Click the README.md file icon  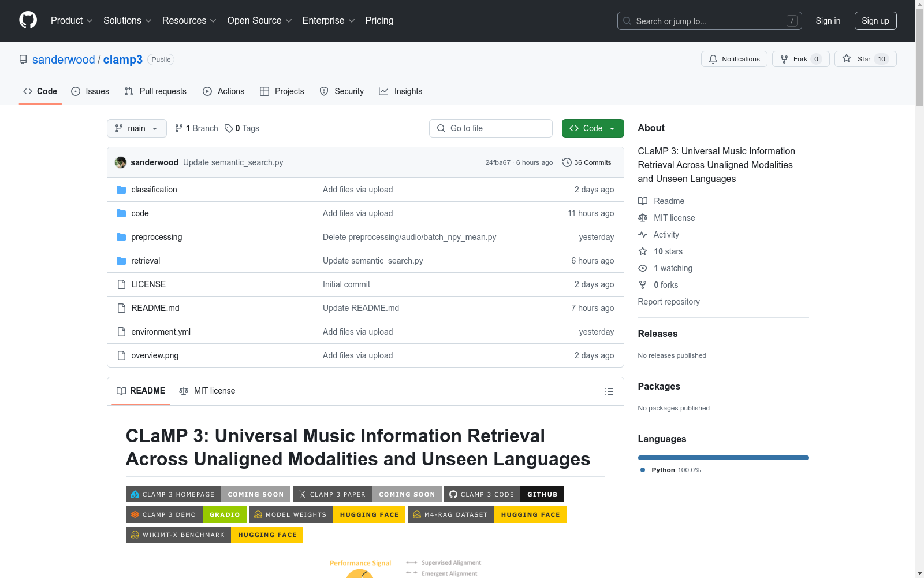tap(121, 308)
